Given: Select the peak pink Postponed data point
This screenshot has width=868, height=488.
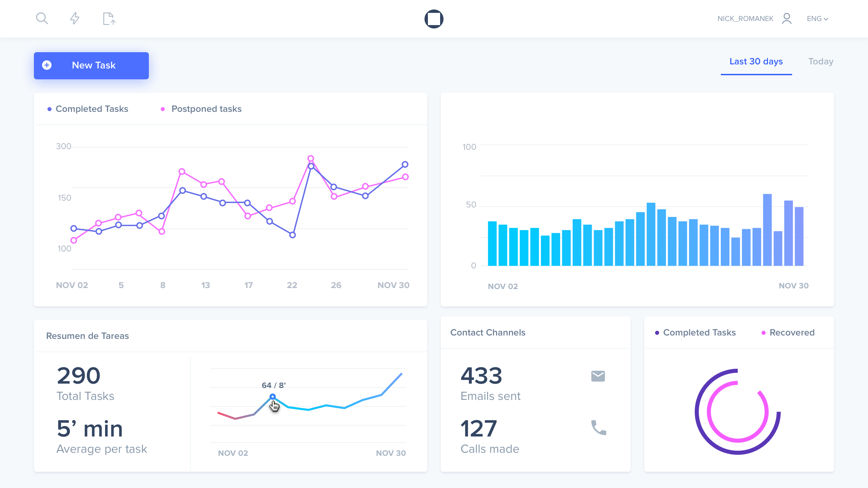Looking at the screenshot, I should point(311,158).
